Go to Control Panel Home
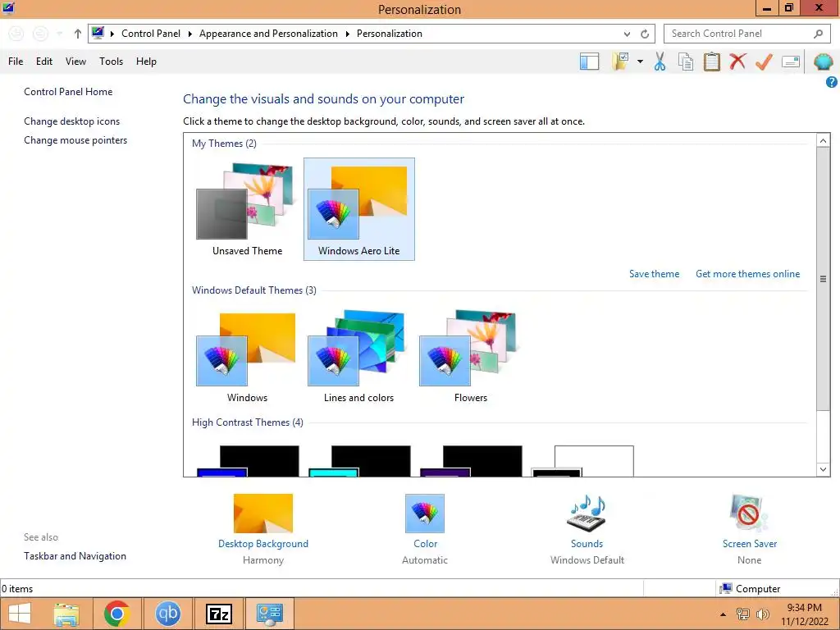 pos(68,92)
